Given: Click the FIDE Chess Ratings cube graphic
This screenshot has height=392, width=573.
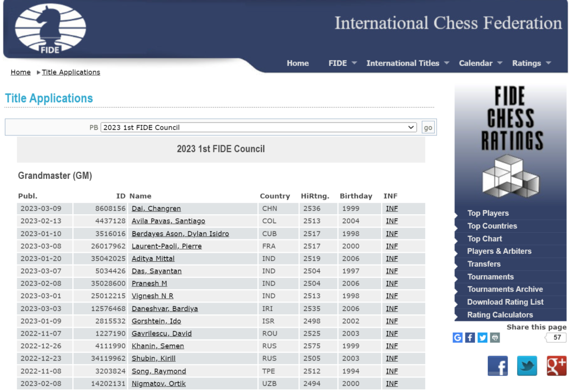Looking at the screenshot, I should 510,176.
